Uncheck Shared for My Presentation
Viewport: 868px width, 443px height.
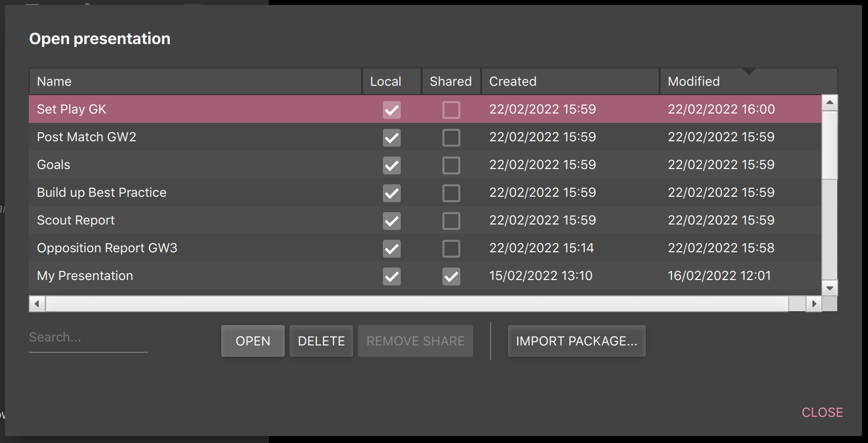point(451,276)
